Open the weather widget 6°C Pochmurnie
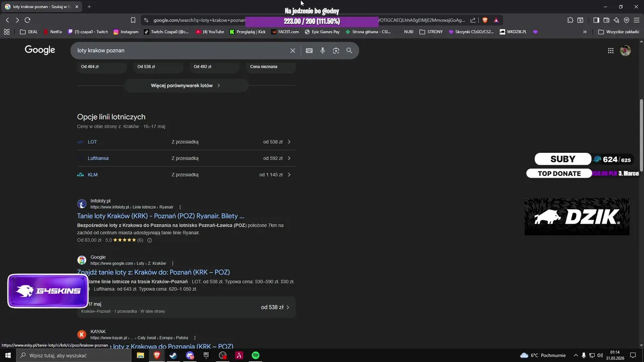 click(543, 355)
